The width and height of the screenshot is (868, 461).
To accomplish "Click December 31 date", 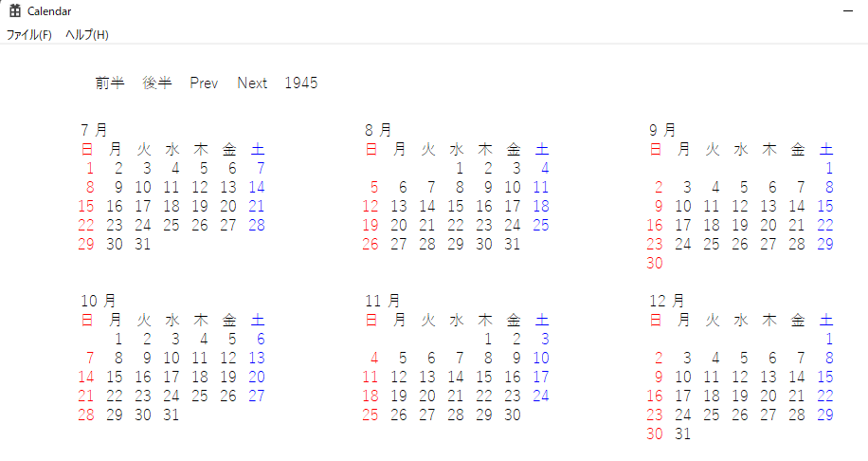I will 683,433.
